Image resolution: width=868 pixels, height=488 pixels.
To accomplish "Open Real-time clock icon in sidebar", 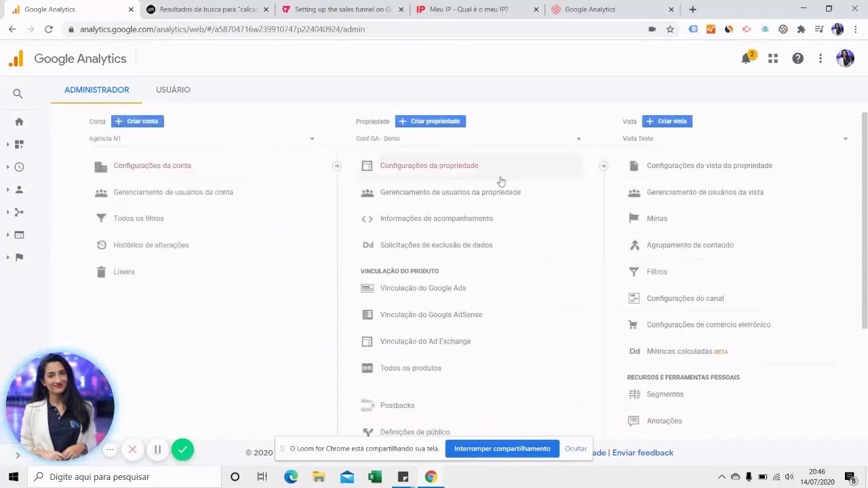I will (19, 167).
